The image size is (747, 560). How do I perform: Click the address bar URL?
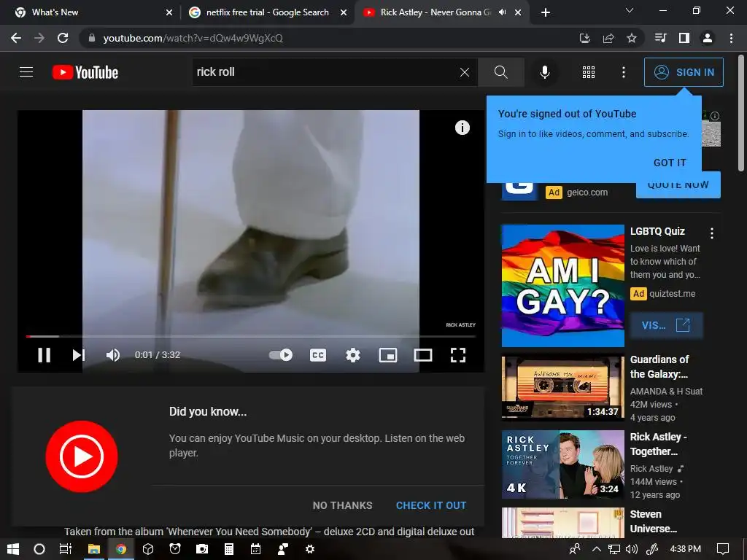[x=193, y=38]
